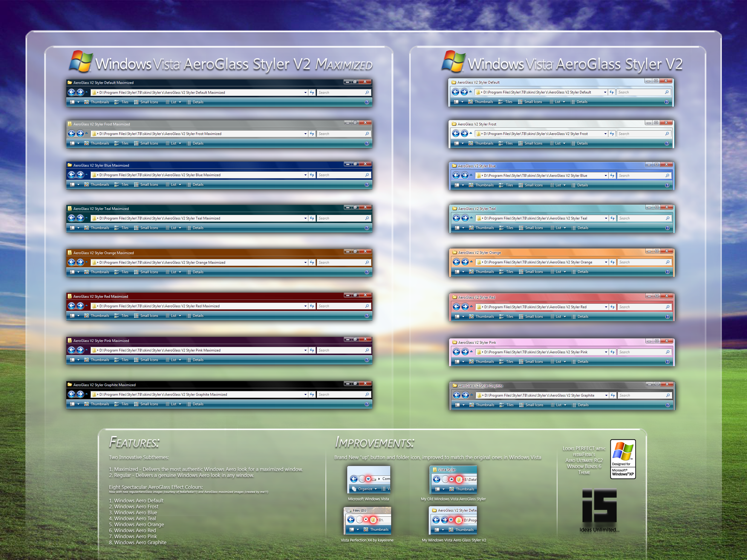Close the AeroGlass V2 Styler Frost Maximized window
The image size is (747, 560).
click(365, 122)
